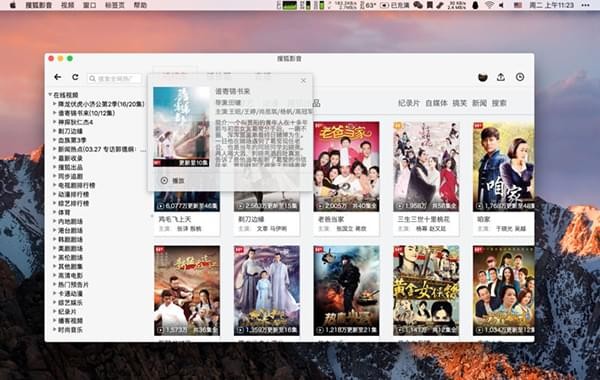Screen dimensions: 600x380
Task: Go back with the back arrow icon
Action: pyautogui.click(x=58, y=77)
